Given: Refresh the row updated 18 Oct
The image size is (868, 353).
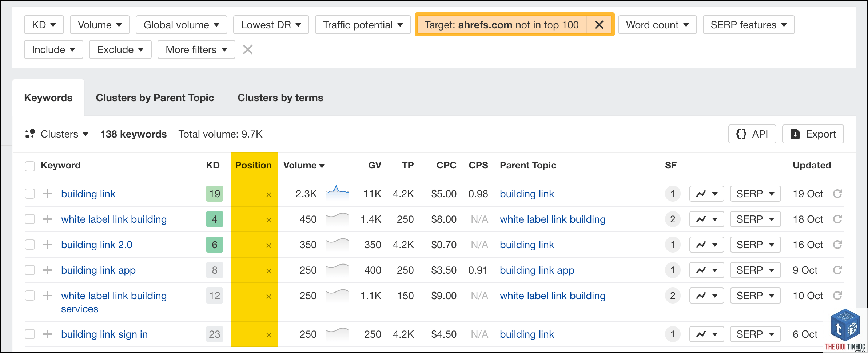Looking at the screenshot, I should point(837,219).
